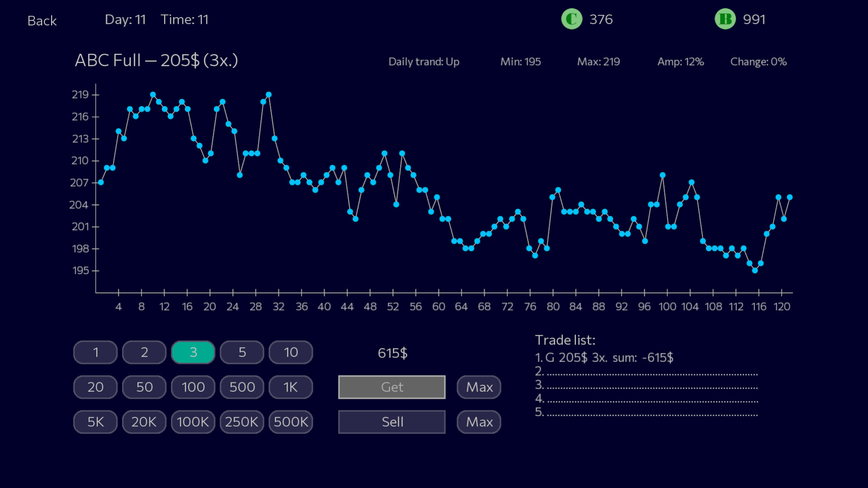Click Max next to Get
Viewport: 868px width, 488px height.
[478, 387]
